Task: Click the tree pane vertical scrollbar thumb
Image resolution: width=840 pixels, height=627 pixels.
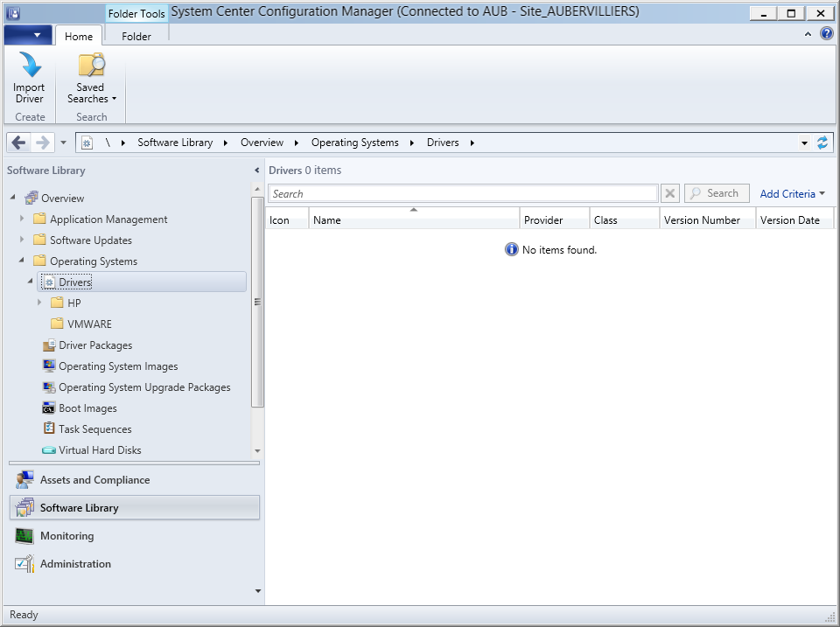Action: (257, 302)
